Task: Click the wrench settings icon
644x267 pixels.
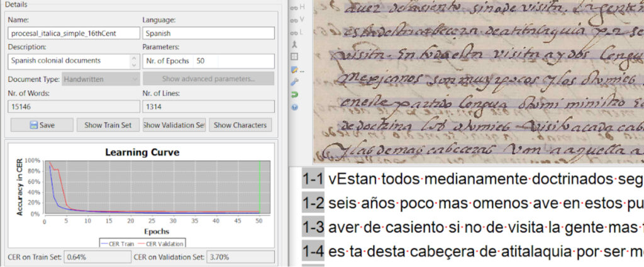Action: point(294,82)
